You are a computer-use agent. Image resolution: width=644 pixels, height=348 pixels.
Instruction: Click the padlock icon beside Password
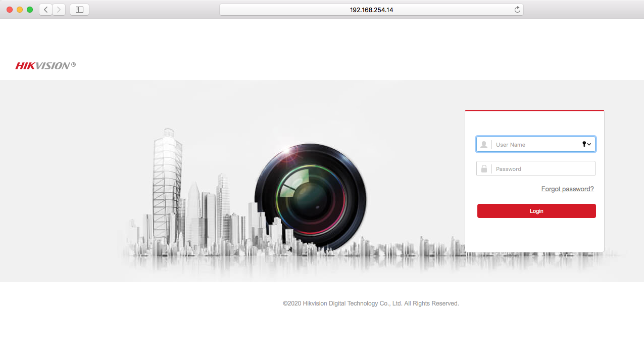pos(484,169)
